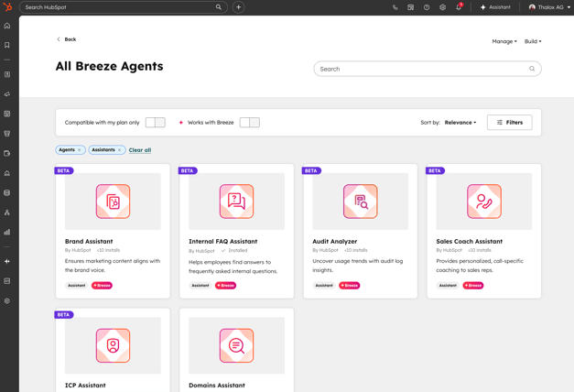Screen dimensions: 574x392
Task: Remove the Assistants filter chip
Action: coord(119,150)
